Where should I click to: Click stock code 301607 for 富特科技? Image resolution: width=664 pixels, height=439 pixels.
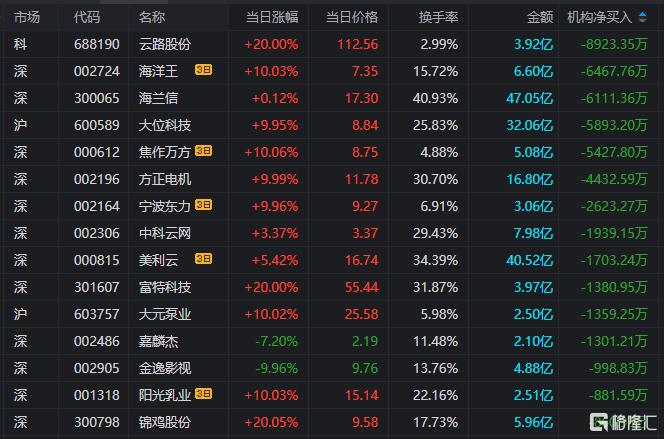click(97, 287)
